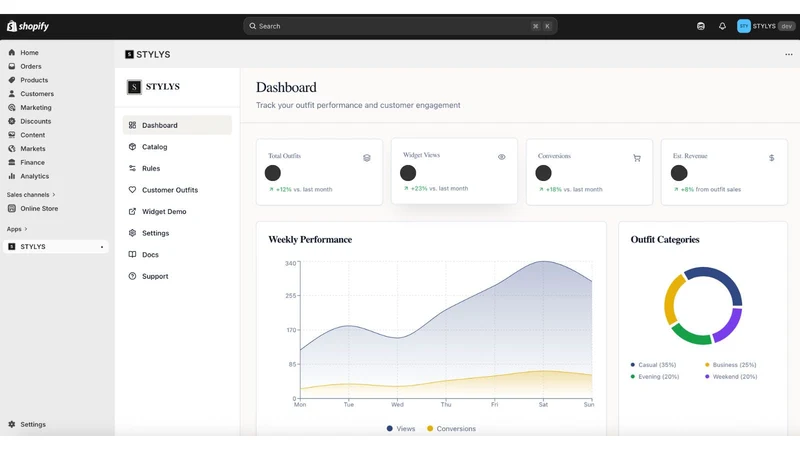Screen dimensions: 800x450
Task: Click the Customer Outfits heart icon
Action: pyautogui.click(x=132, y=190)
